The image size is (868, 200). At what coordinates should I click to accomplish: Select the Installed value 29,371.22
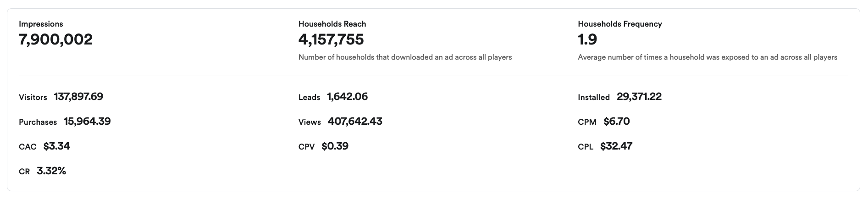639,97
